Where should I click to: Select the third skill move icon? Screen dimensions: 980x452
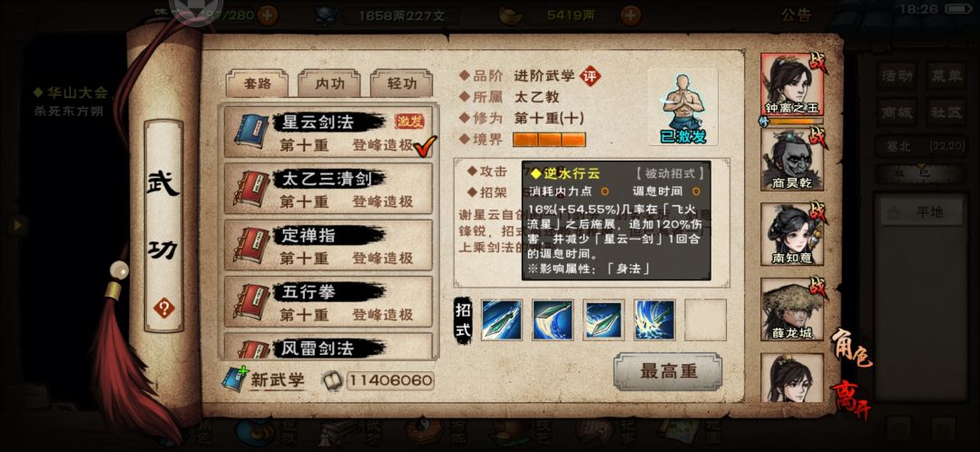tap(603, 319)
